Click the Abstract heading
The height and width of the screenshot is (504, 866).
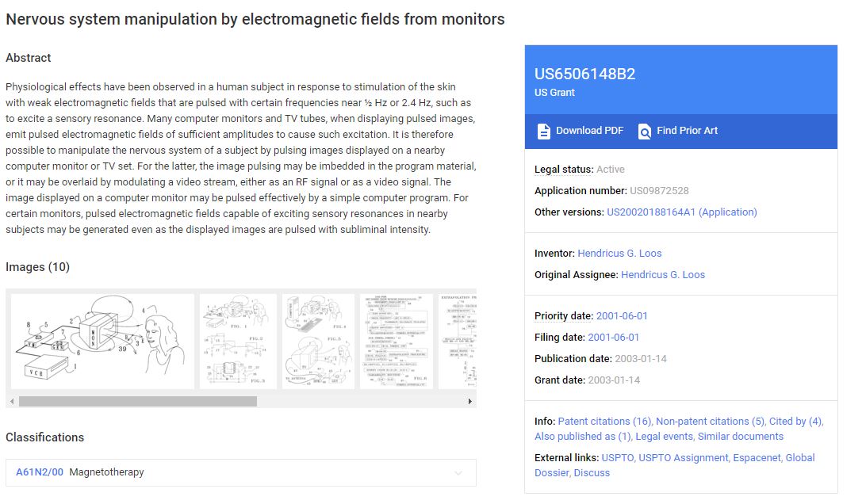click(29, 58)
